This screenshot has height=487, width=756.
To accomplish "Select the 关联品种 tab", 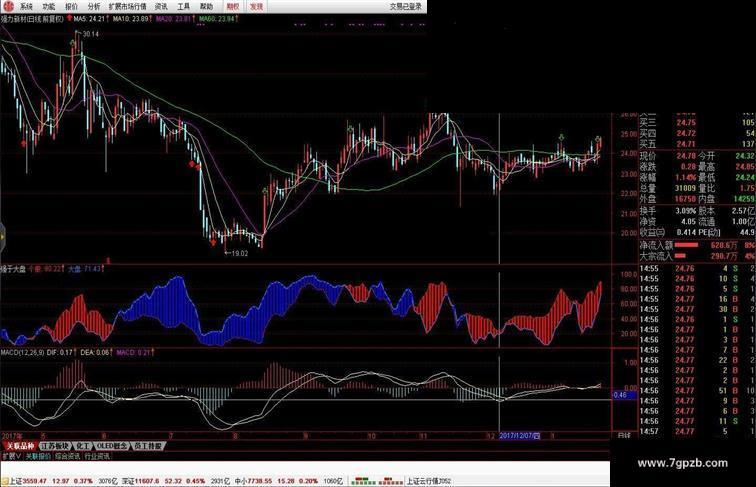I will [20, 446].
